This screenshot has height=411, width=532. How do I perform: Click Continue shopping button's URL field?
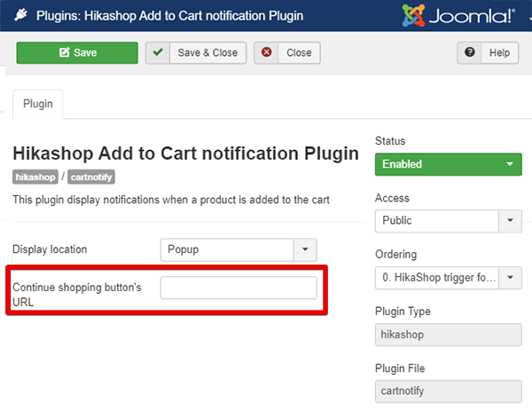tap(239, 288)
